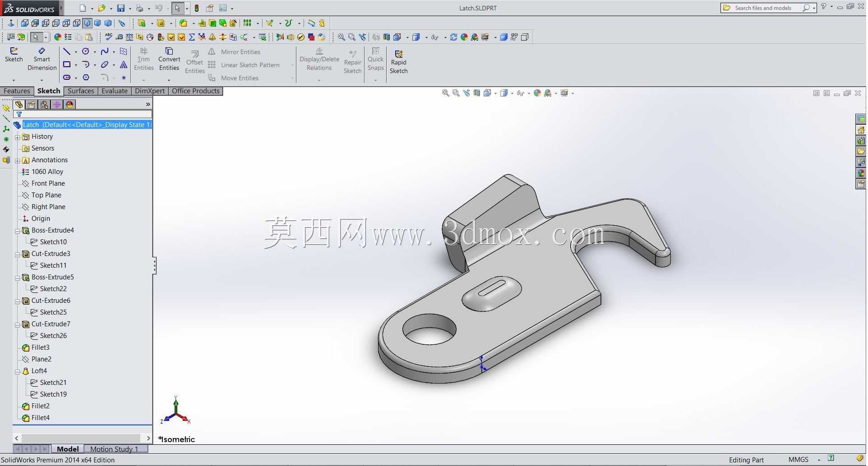Open the DimXpertManager tab icon
Screen dimensions: 868x466
pyautogui.click(x=57, y=105)
